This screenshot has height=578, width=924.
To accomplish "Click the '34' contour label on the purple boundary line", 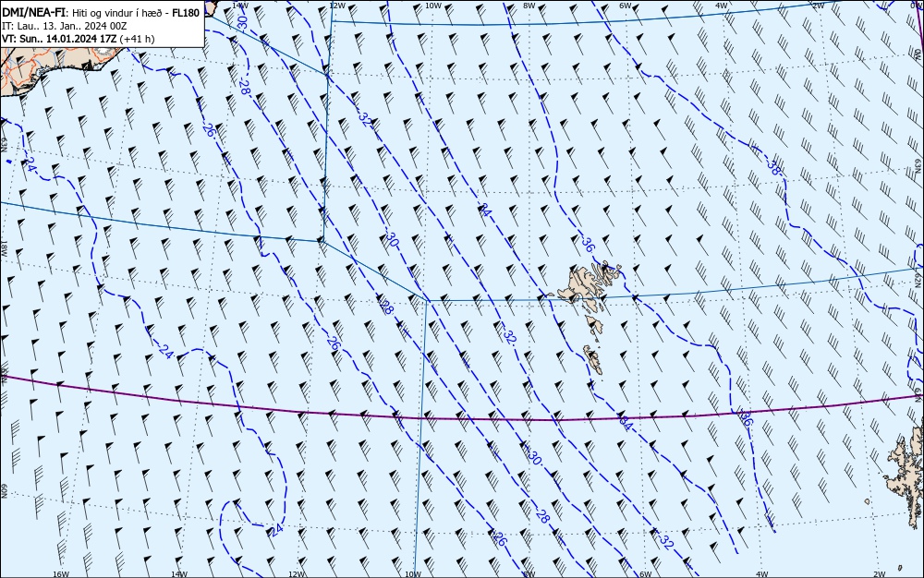I will 626,422.
